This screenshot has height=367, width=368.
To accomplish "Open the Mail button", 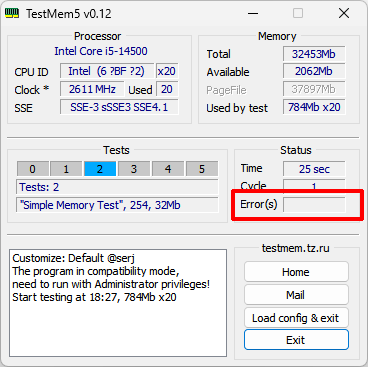I will click(296, 295).
